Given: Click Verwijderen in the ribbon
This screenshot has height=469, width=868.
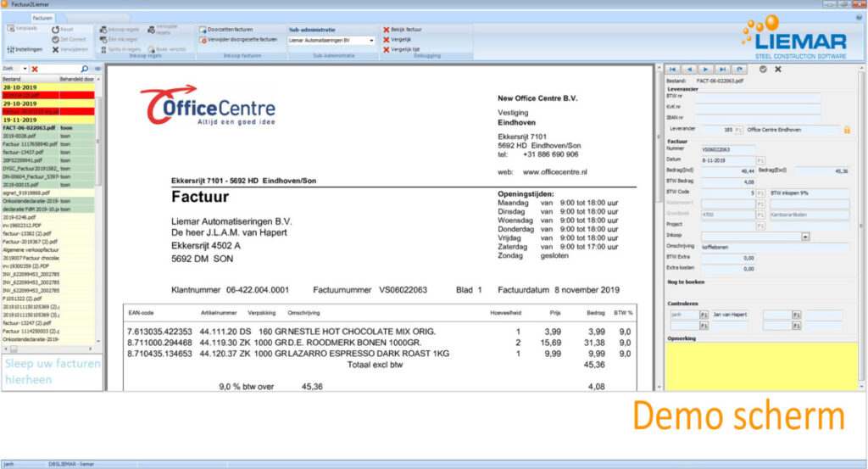Looking at the screenshot, I should [x=70, y=49].
